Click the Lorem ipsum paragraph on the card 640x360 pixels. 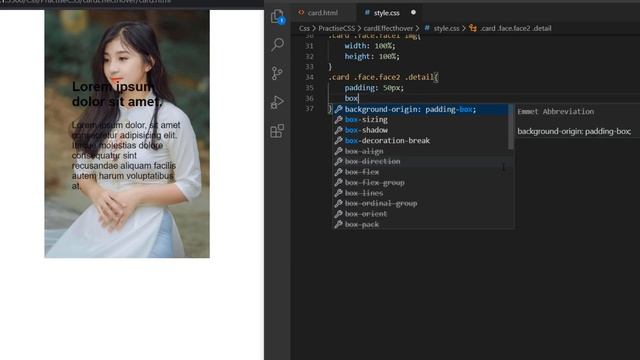point(126,155)
